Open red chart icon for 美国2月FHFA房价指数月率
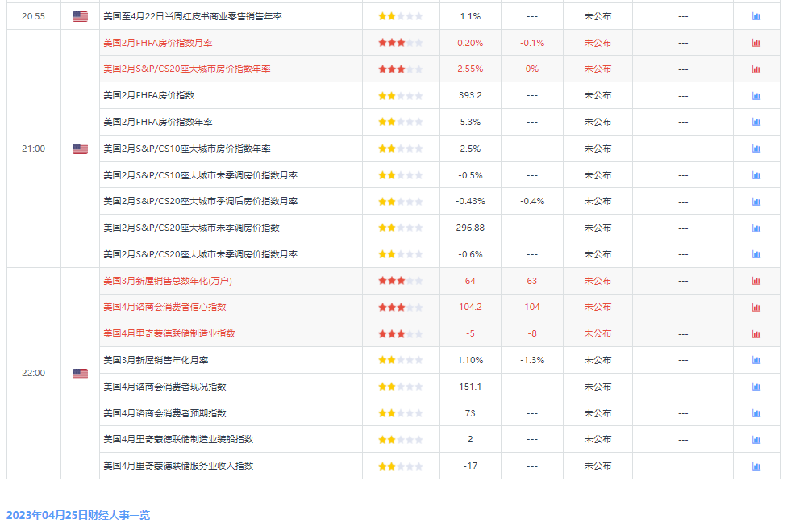812x523 pixels. click(x=756, y=43)
